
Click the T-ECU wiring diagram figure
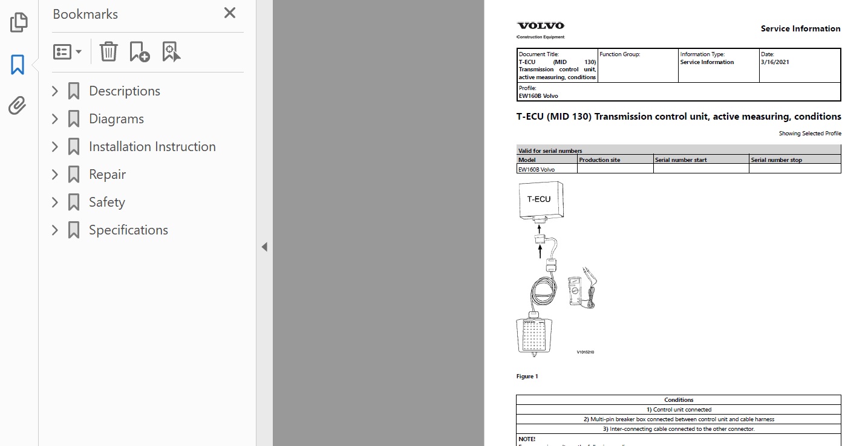pyautogui.click(x=556, y=269)
